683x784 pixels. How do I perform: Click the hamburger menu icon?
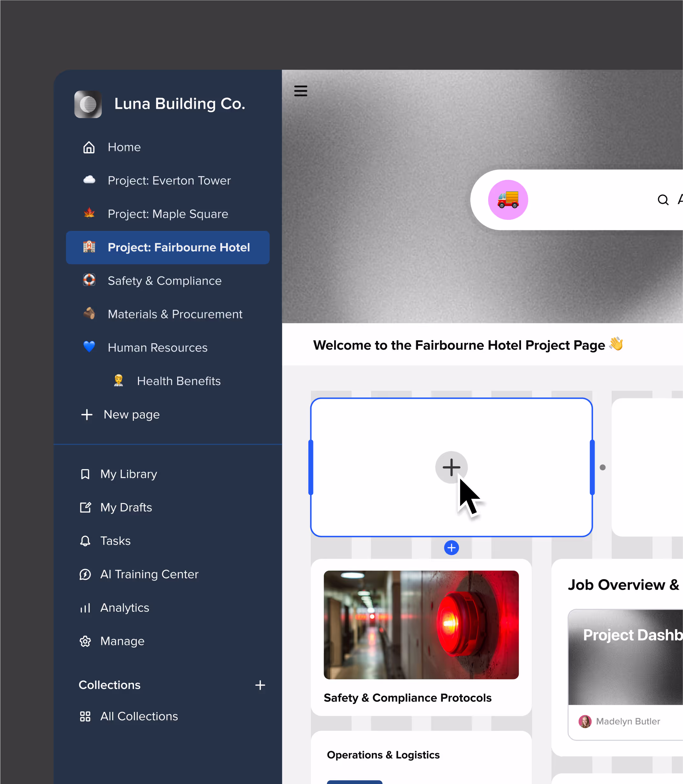300,91
